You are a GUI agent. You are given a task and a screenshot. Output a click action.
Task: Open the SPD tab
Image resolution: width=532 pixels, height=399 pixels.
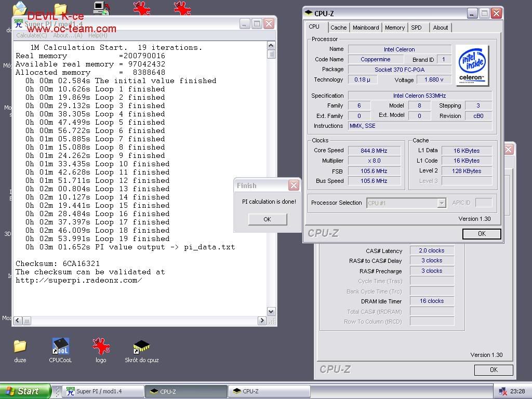click(x=416, y=28)
